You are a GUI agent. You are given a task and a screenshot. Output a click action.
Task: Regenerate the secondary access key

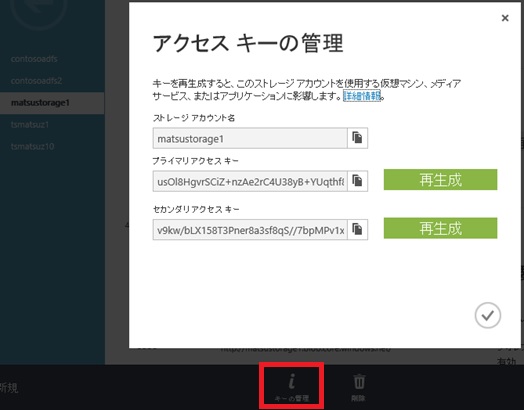pyautogui.click(x=440, y=228)
